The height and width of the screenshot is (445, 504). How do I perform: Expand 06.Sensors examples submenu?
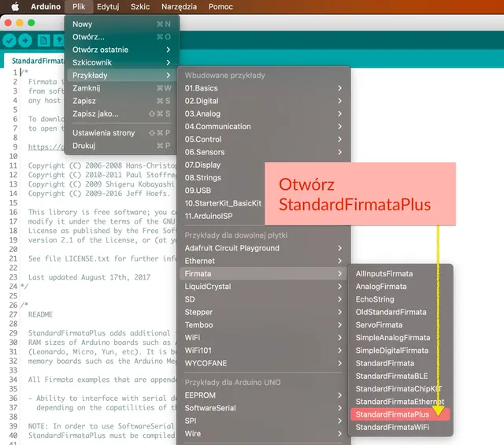[x=263, y=152]
